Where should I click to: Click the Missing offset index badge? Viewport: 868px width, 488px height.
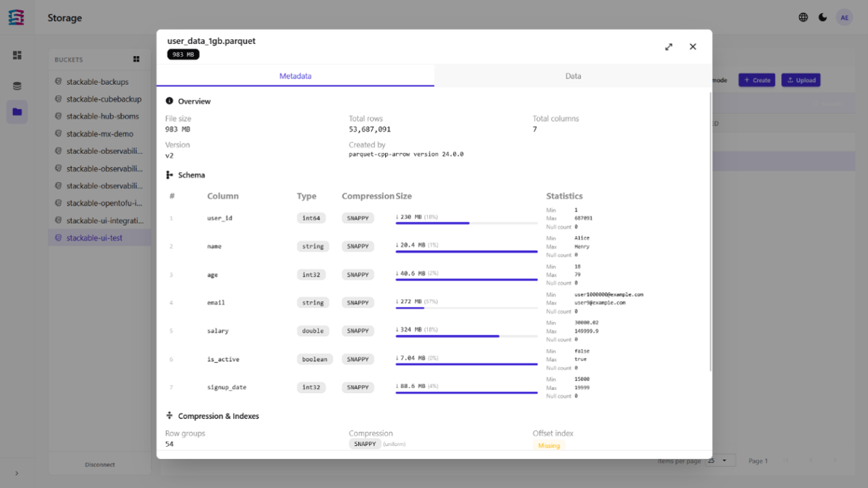pos(549,446)
